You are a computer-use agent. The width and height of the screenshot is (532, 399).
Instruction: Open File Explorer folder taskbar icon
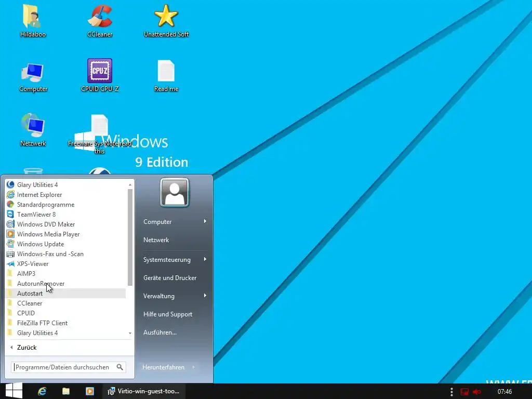[x=66, y=391]
